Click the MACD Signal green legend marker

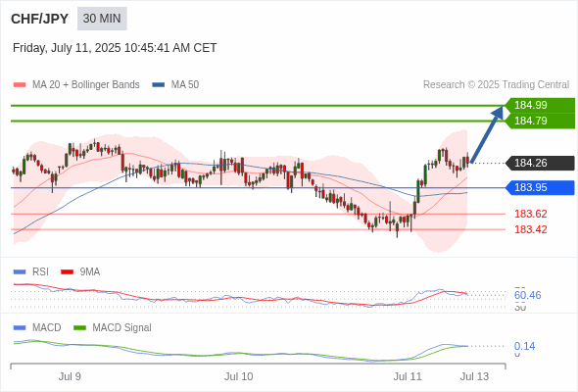(80, 327)
